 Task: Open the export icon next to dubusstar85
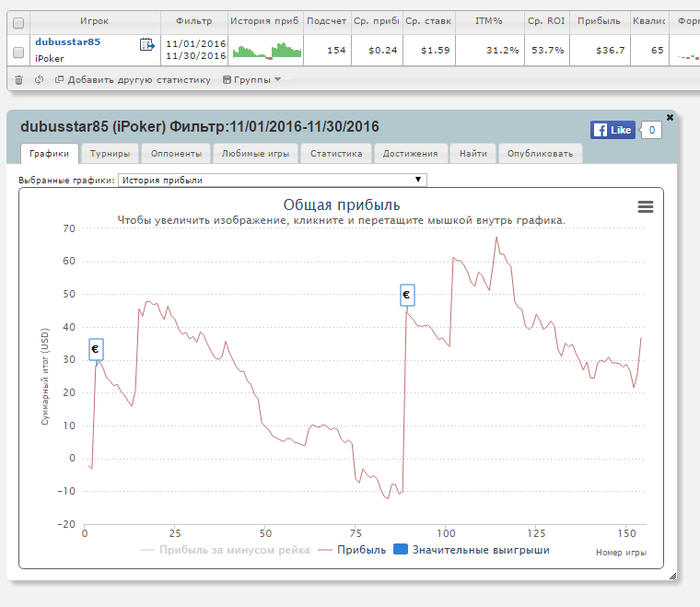(x=147, y=45)
